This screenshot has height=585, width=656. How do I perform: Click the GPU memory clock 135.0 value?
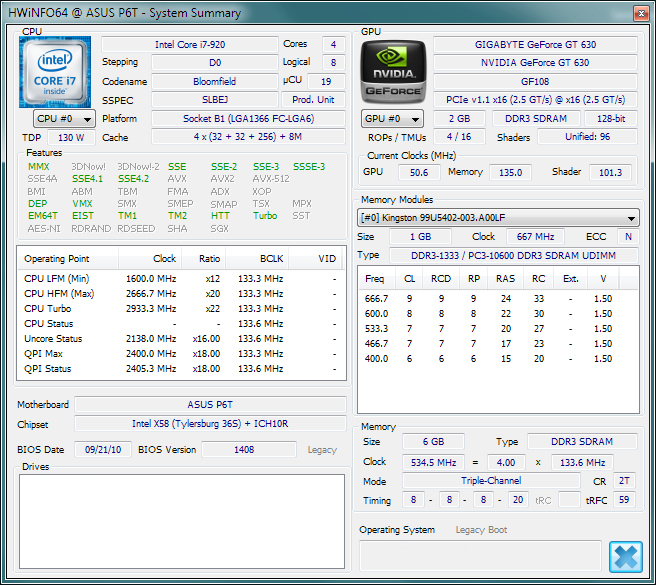pyautogui.click(x=510, y=172)
